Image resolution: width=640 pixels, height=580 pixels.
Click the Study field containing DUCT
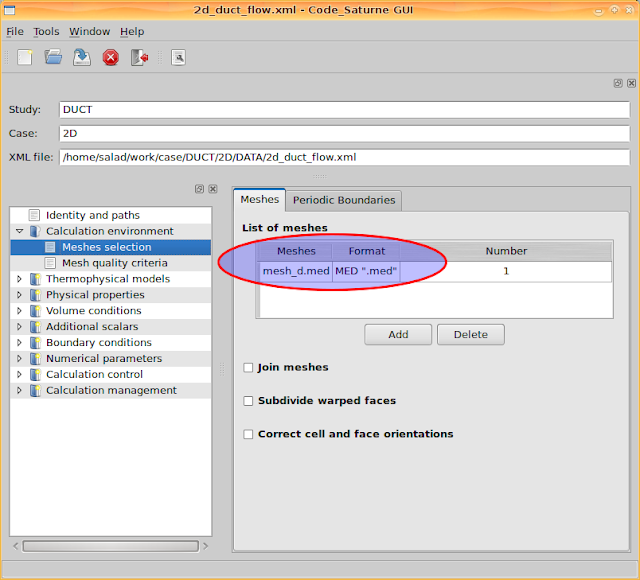coord(344,110)
